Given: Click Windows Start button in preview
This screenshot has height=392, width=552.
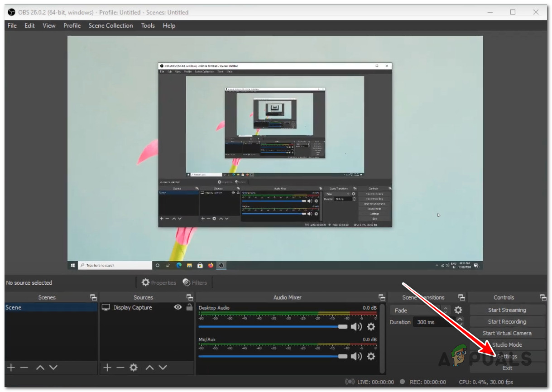Looking at the screenshot, I should (72, 265).
